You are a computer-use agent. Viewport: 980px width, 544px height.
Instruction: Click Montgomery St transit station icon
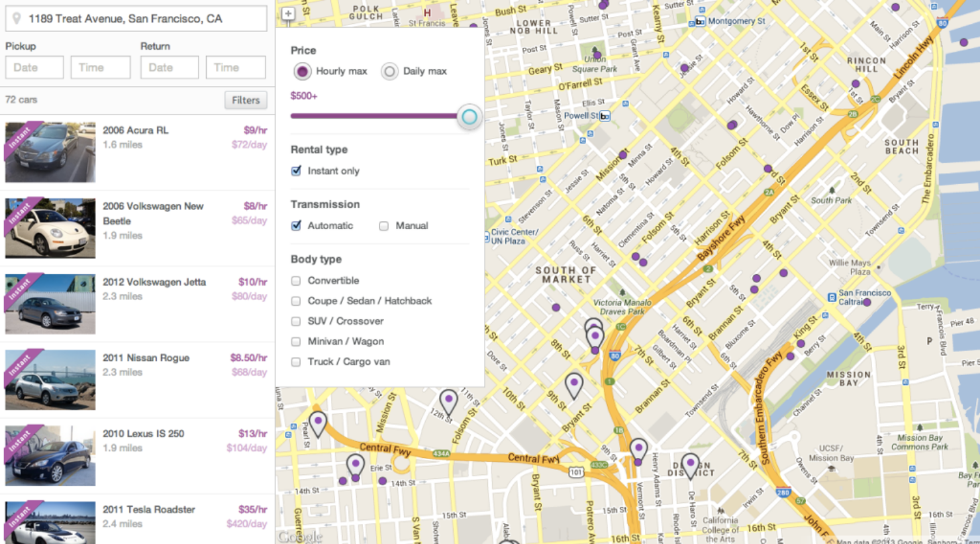pyautogui.click(x=700, y=22)
